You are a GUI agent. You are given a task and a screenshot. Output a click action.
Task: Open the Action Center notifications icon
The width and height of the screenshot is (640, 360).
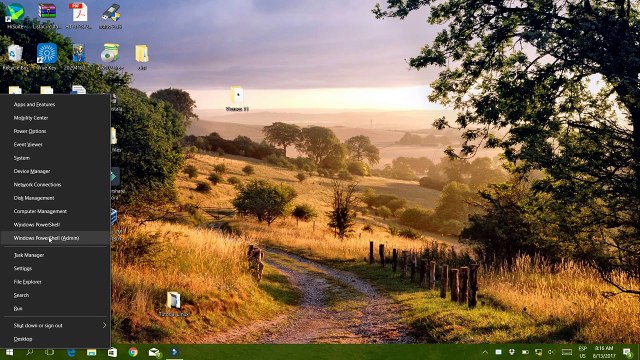tap(627, 352)
